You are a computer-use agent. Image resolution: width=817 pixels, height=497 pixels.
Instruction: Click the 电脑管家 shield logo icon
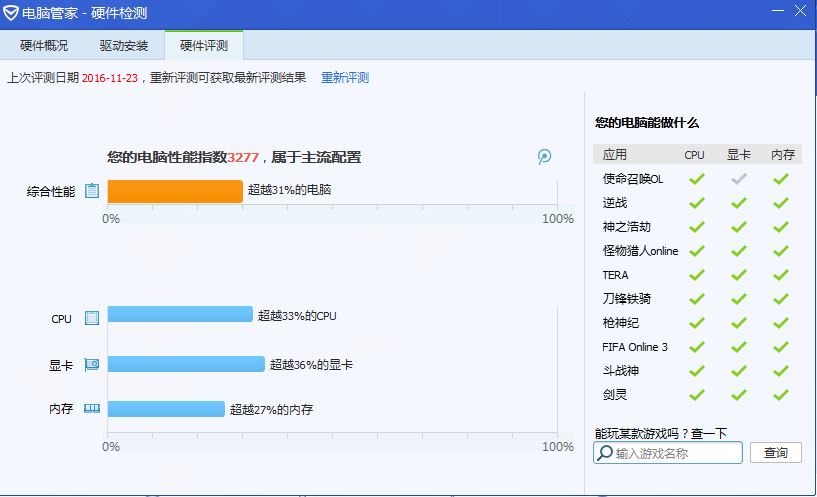tap(11, 13)
